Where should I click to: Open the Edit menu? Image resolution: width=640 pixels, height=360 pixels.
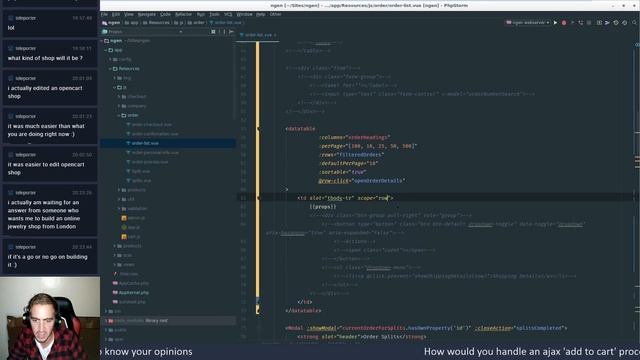[x=116, y=14]
